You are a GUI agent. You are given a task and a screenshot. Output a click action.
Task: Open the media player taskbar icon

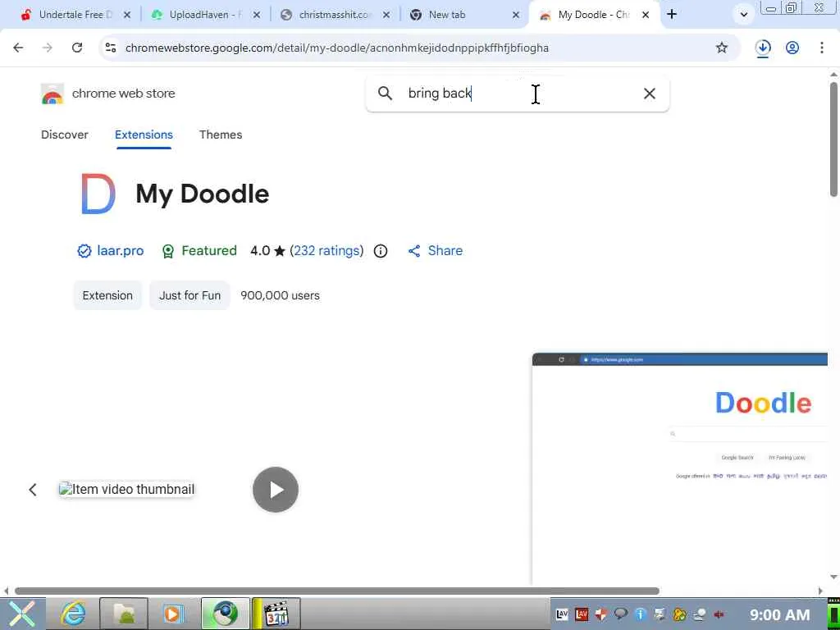173,614
